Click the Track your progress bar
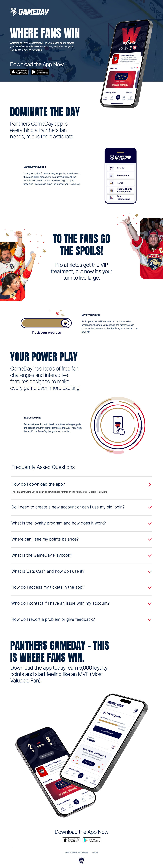 click(x=46, y=323)
